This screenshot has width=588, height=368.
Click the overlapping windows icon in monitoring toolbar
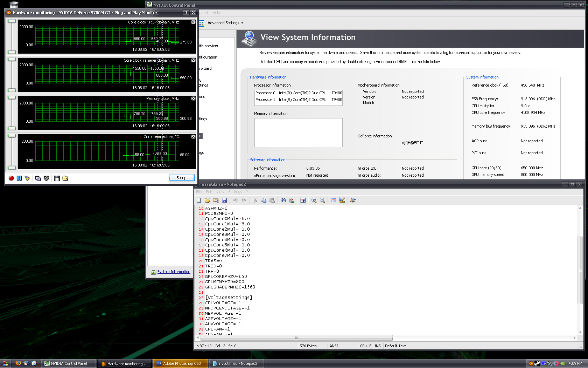[x=38, y=178]
